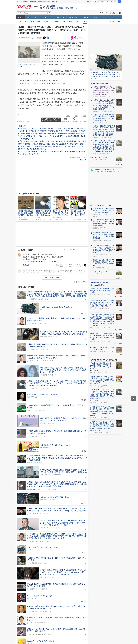Click the magnifier in the keyword search box
This screenshot has width=138, height=644.
49,13
